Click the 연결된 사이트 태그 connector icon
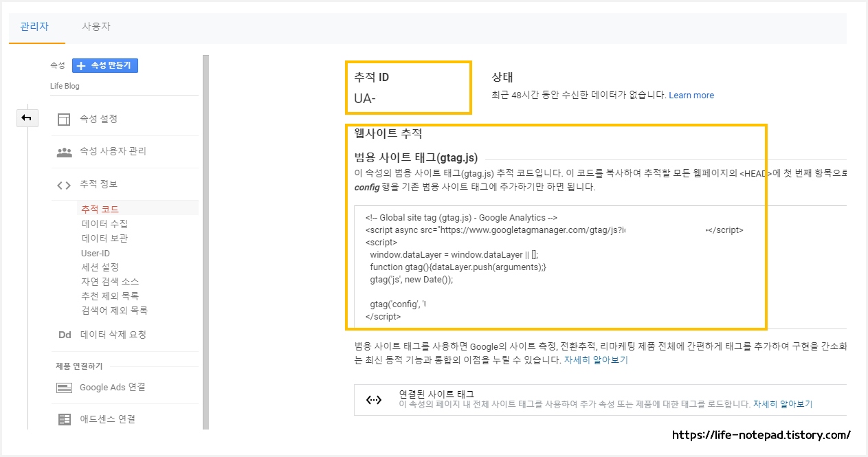The width and height of the screenshot is (868, 457). pyautogui.click(x=373, y=400)
